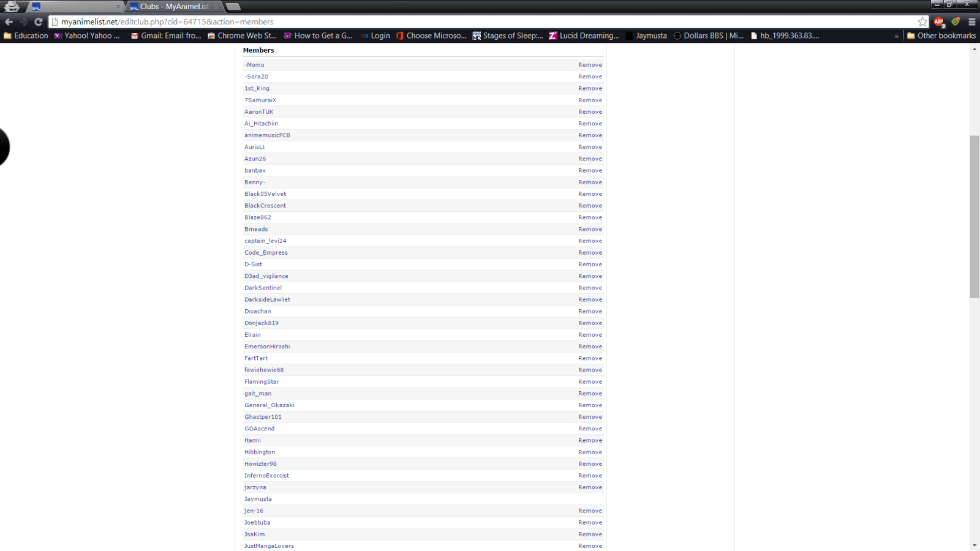The image size is (980, 551).
Task: Click the browser back arrow
Action: [9, 21]
